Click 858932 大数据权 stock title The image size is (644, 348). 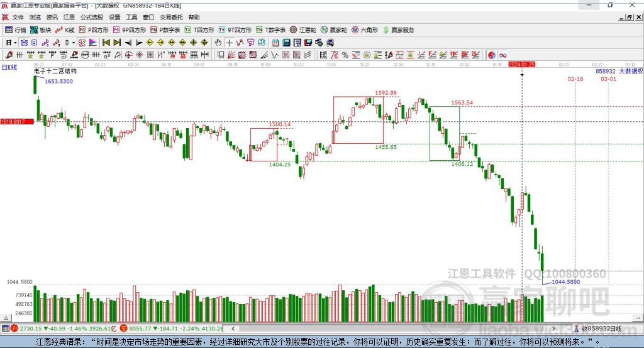(x=619, y=71)
